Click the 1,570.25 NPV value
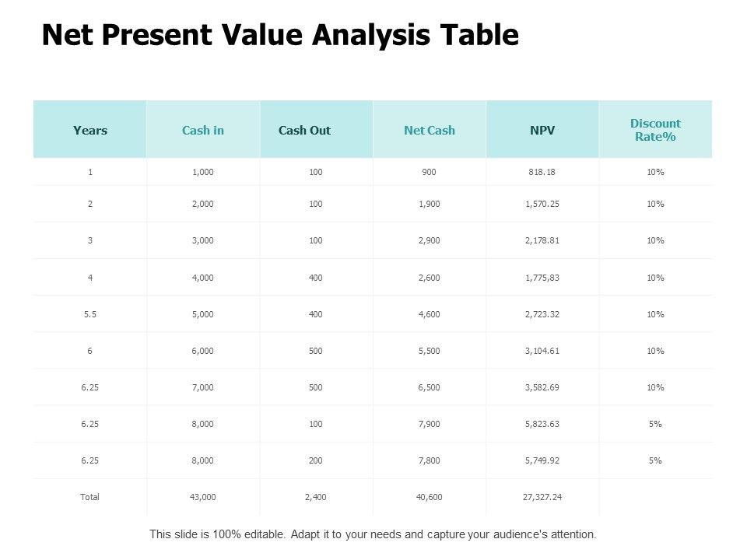 [x=542, y=204]
